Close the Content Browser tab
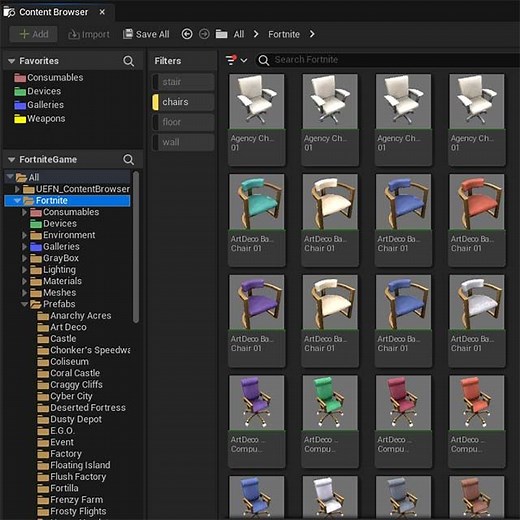The height and width of the screenshot is (520, 520). point(102,12)
